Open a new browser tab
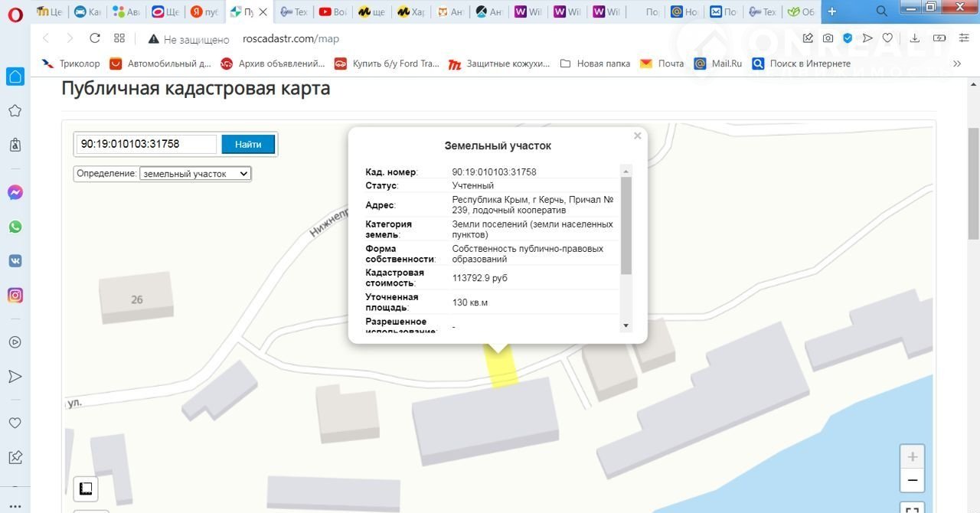Viewport: 980px width, 513px height. [832, 11]
